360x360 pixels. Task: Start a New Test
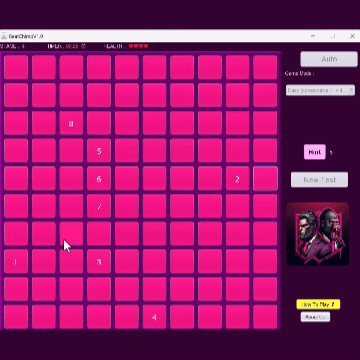pos(319,180)
